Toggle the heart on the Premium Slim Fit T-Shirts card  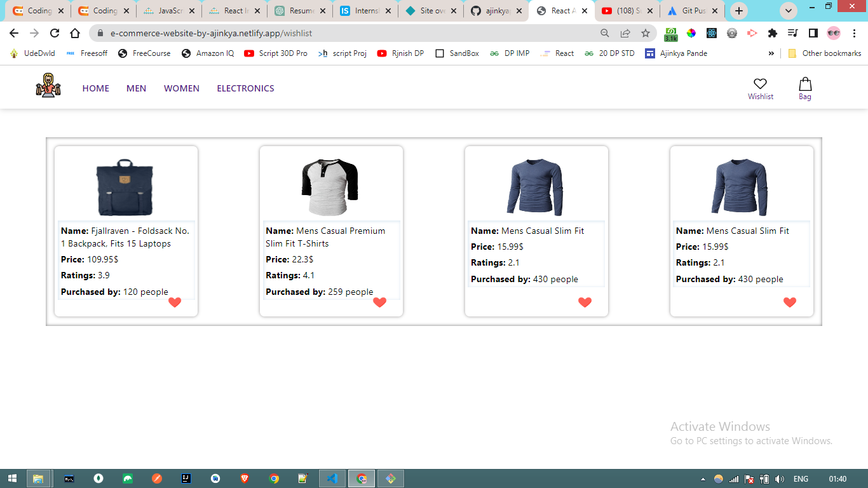pyautogui.click(x=379, y=303)
